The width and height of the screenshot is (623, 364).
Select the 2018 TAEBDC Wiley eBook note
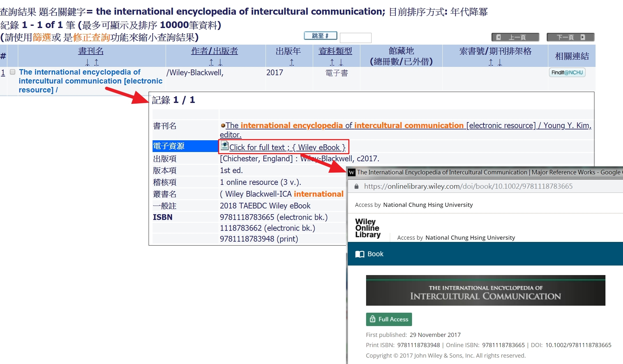point(265,206)
